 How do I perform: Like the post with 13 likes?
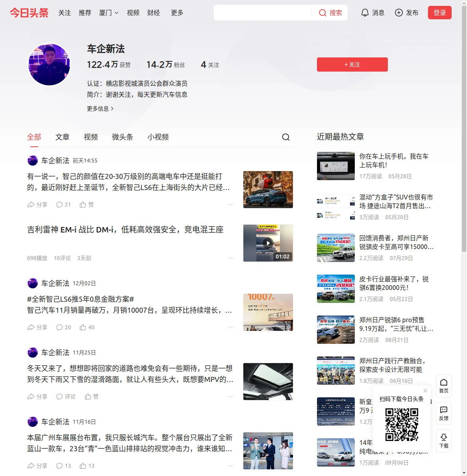(x=87, y=466)
